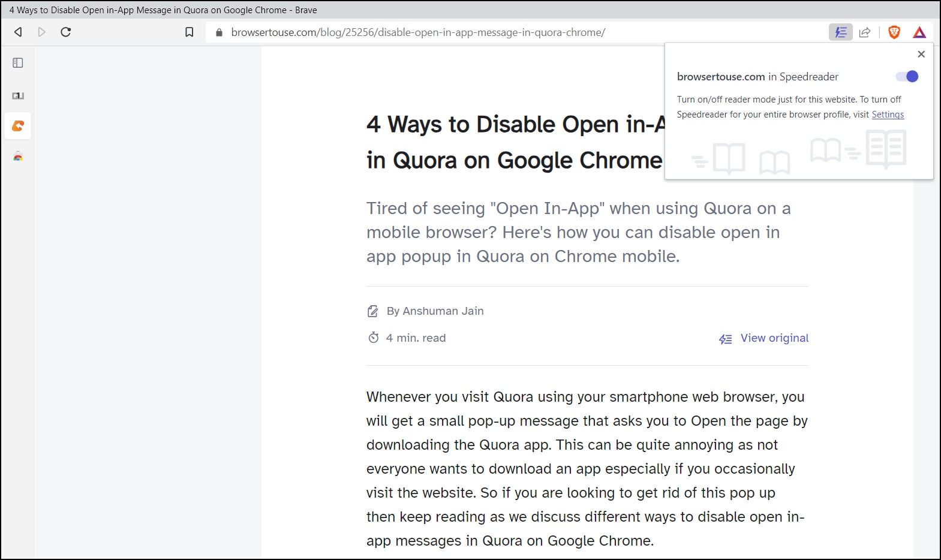Click the article title heading
The image size is (941, 560).
click(x=516, y=142)
